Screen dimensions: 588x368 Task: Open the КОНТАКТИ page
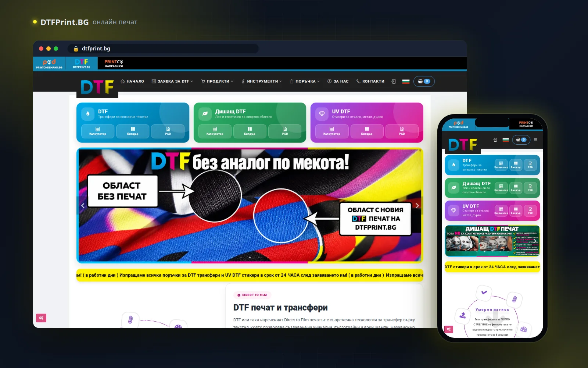370,81
